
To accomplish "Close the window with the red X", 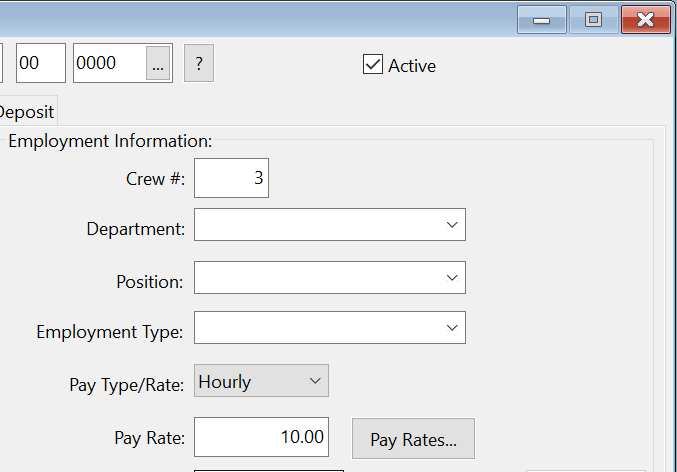I will pyautogui.click(x=645, y=19).
